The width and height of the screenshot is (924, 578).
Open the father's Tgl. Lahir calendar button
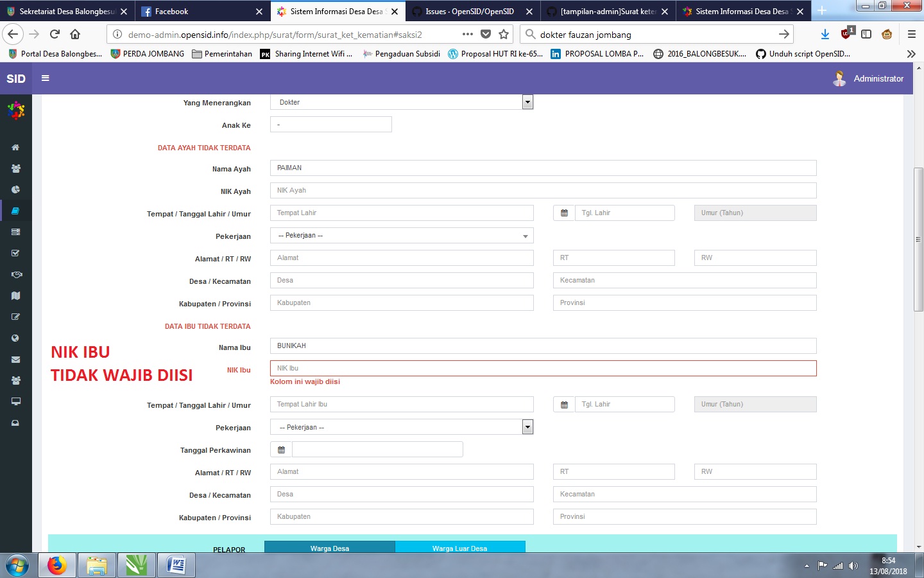click(x=563, y=213)
